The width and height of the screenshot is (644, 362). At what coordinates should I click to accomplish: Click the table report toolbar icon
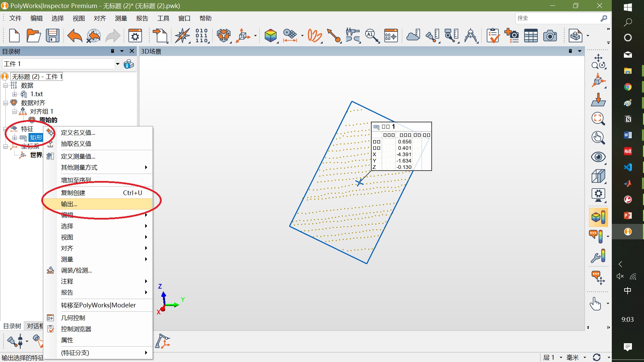531,36
